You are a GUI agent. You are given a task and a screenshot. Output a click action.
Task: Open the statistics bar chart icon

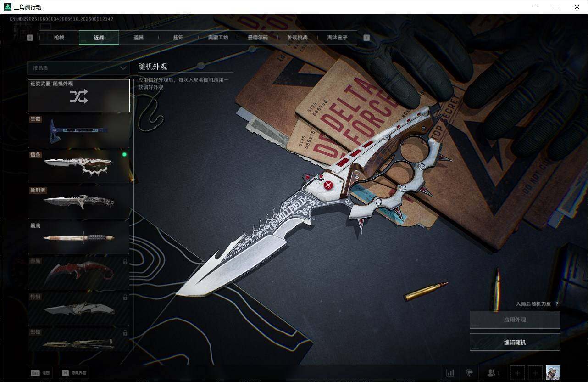point(450,373)
